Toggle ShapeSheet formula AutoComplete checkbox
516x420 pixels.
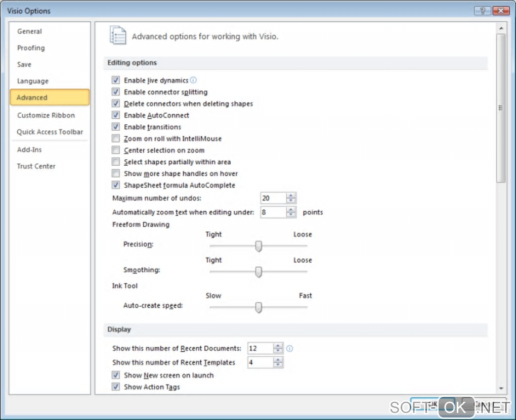coord(115,185)
